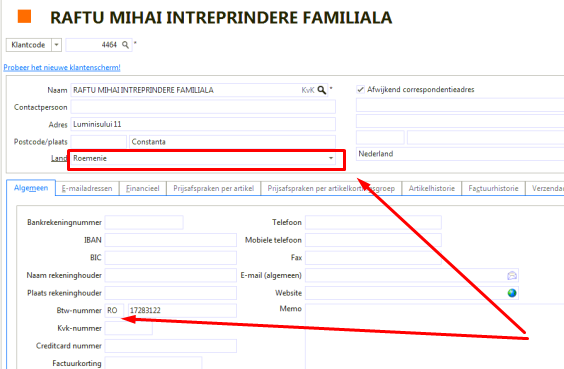This screenshot has height=369, width=564.
Task: Toggle Afwijkend correspondentieadres checkbox
Action: click(x=360, y=90)
